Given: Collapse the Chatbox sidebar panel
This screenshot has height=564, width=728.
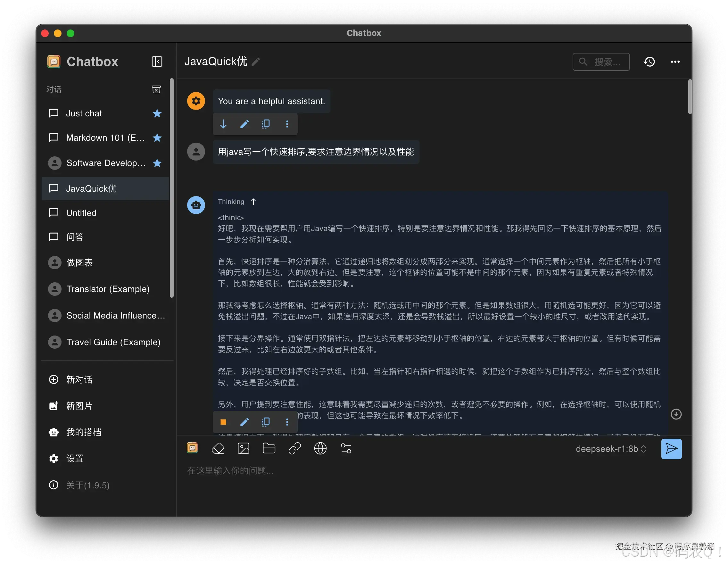Looking at the screenshot, I should click(x=157, y=62).
